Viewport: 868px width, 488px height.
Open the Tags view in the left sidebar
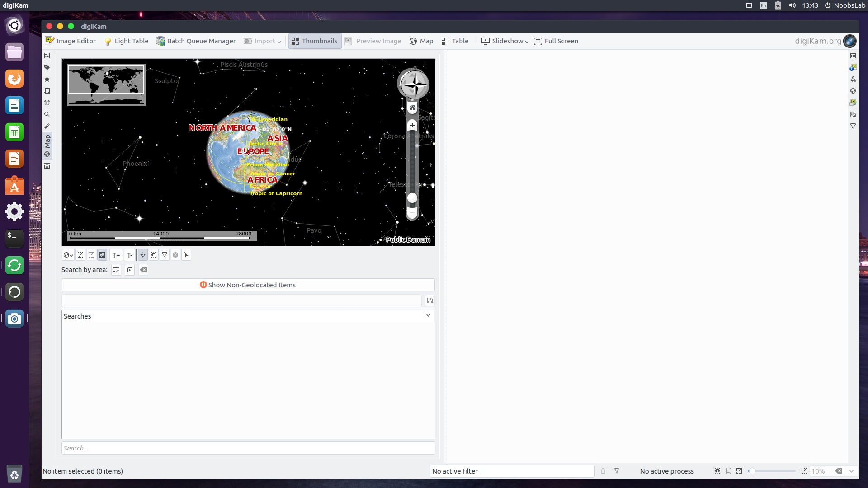47,67
